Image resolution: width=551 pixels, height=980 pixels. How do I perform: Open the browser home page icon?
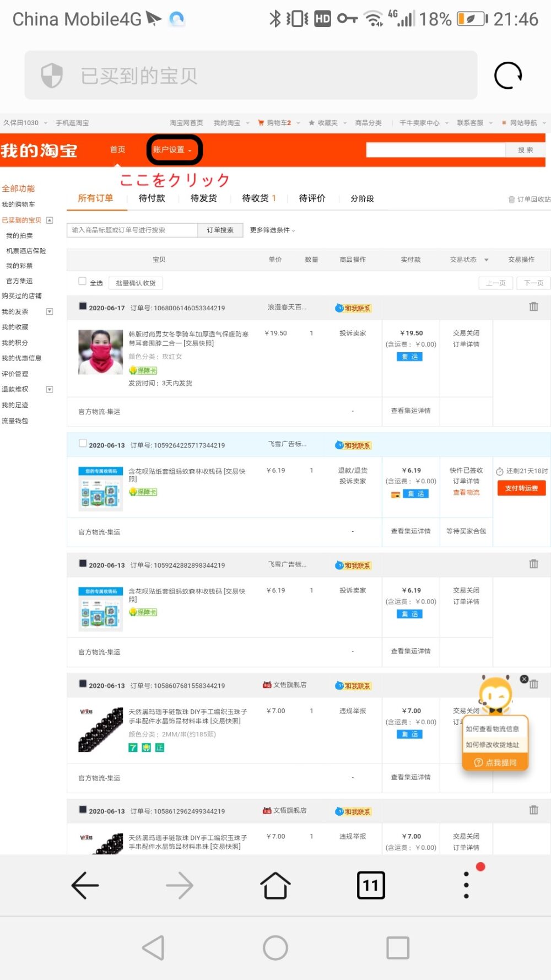tap(275, 885)
